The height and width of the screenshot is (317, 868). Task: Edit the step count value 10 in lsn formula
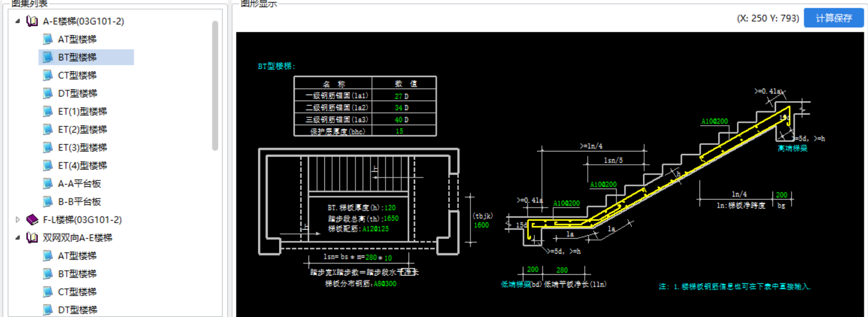388,258
